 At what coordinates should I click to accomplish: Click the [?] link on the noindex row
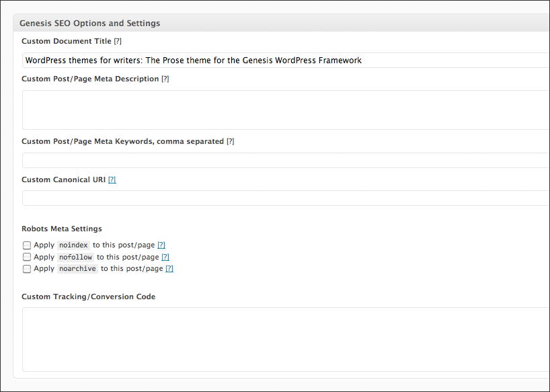click(x=161, y=245)
